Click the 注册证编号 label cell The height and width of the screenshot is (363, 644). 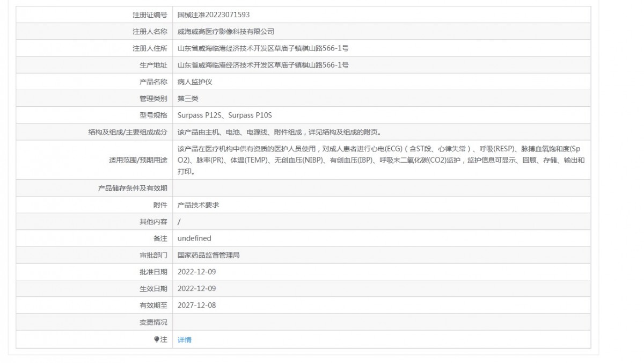tap(94, 15)
